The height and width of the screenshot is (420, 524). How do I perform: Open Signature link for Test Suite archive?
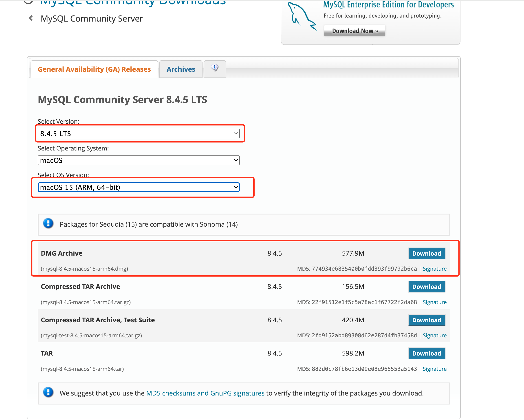tap(435, 335)
